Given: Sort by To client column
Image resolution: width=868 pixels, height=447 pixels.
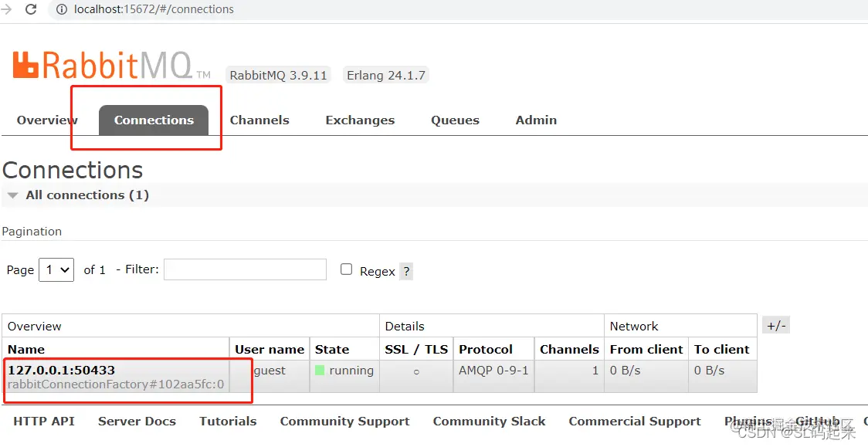Looking at the screenshot, I should [x=722, y=349].
